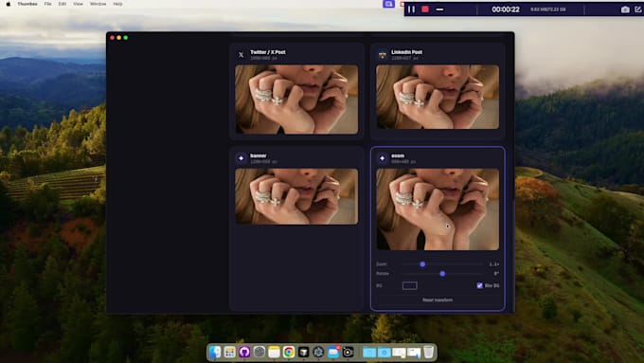Click the preview image in the selected card

[438, 209]
